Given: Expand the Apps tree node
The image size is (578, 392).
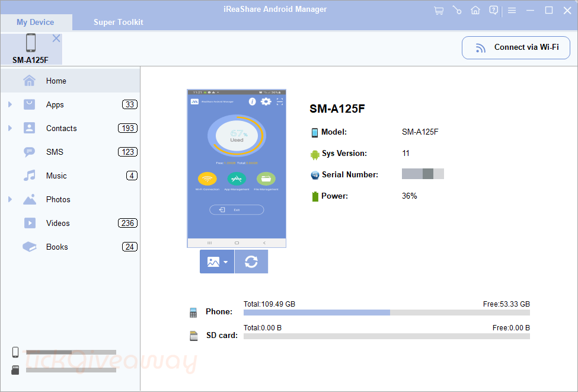Looking at the screenshot, I should pyautogui.click(x=10, y=105).
